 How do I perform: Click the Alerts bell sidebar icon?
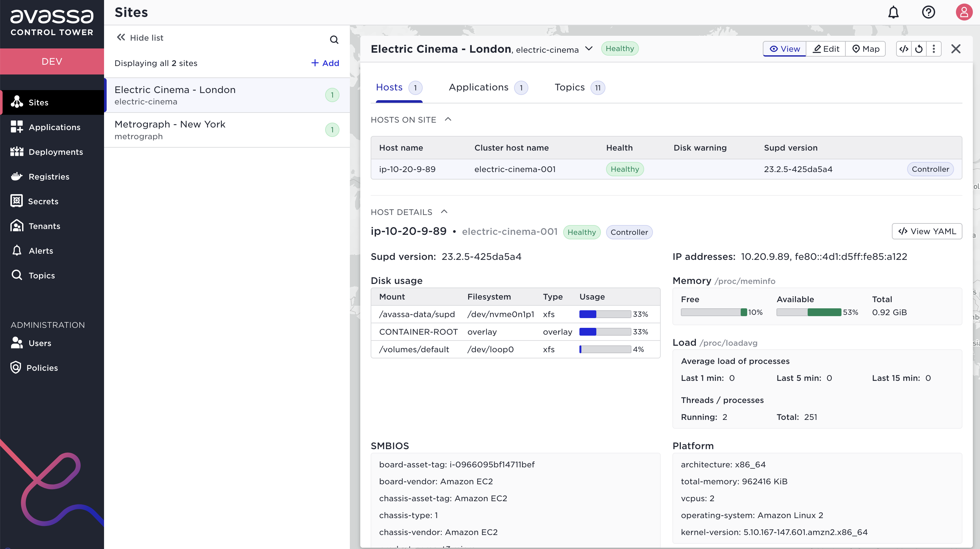tap(17, 250)
